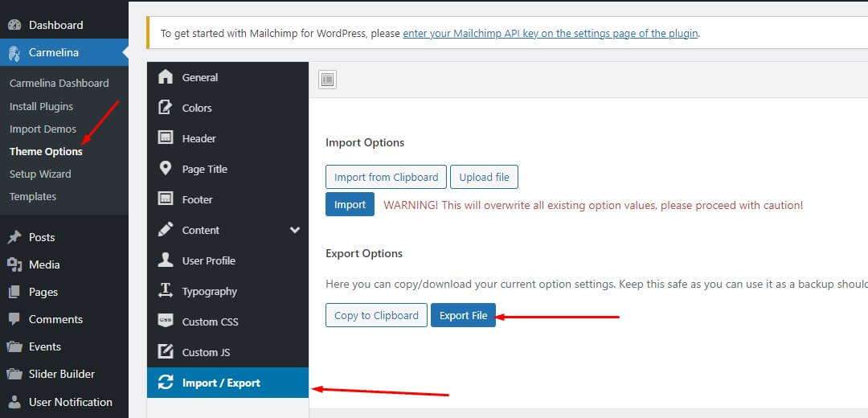
Task: Open the Import / Export tab
Action: click(221, 383)
